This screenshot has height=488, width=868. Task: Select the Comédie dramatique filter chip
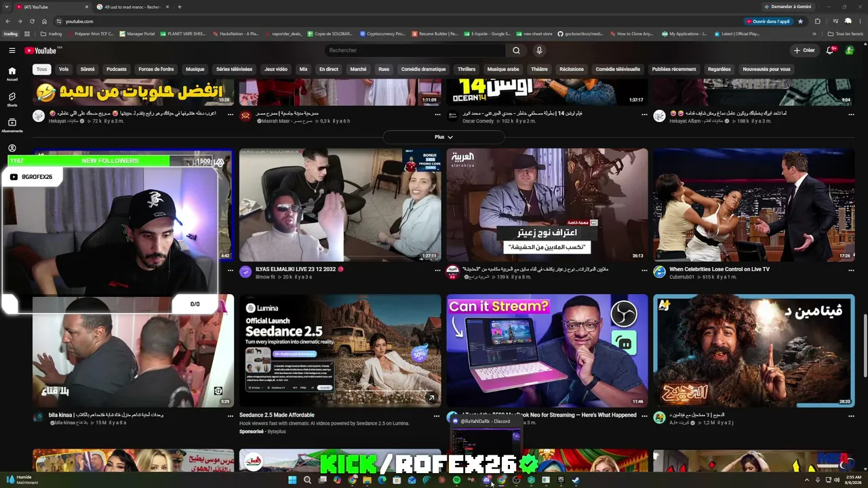coord(423,69)
